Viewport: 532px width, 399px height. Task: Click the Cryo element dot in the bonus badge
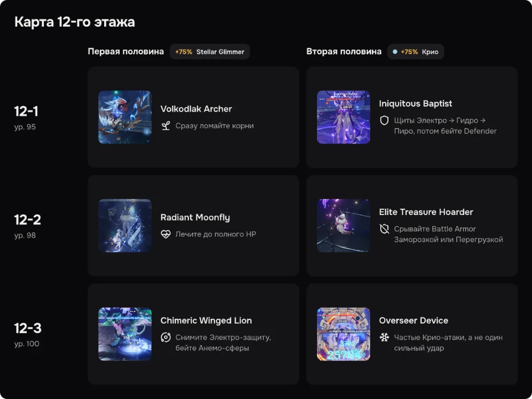coord(395,52)
